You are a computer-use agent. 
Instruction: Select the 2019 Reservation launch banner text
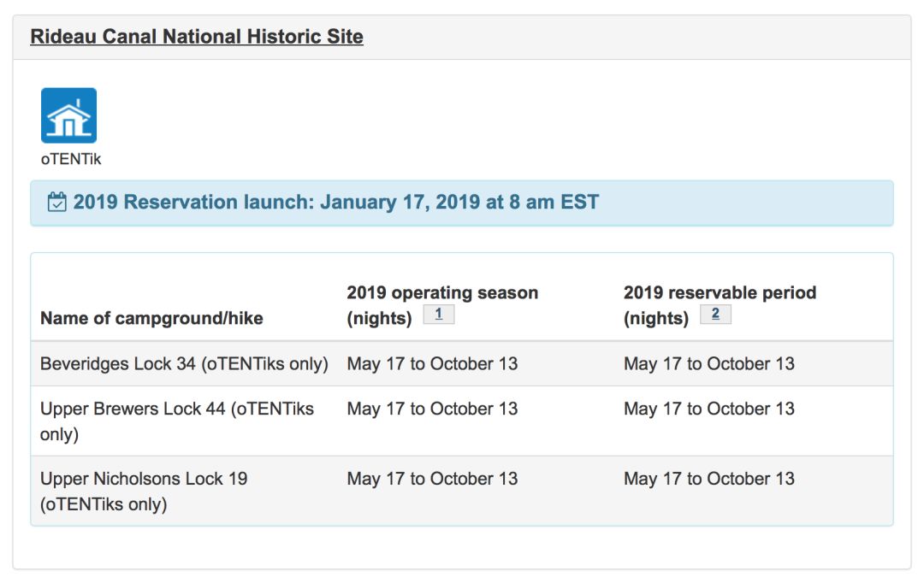tap(336, 202)
